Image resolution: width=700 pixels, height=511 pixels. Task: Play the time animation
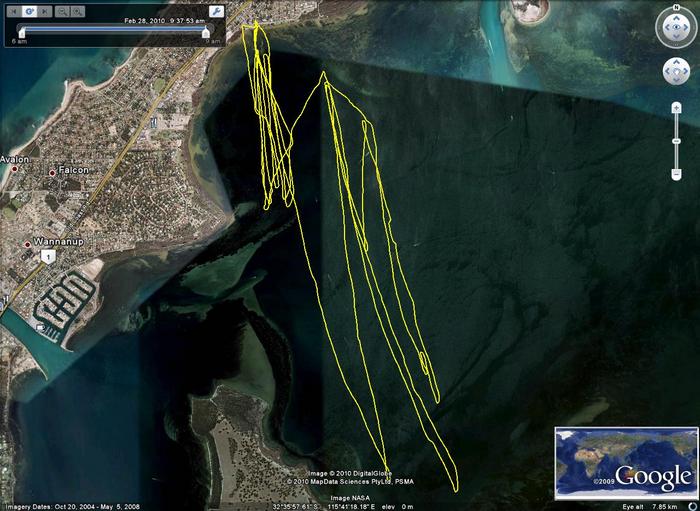(28, 11)
